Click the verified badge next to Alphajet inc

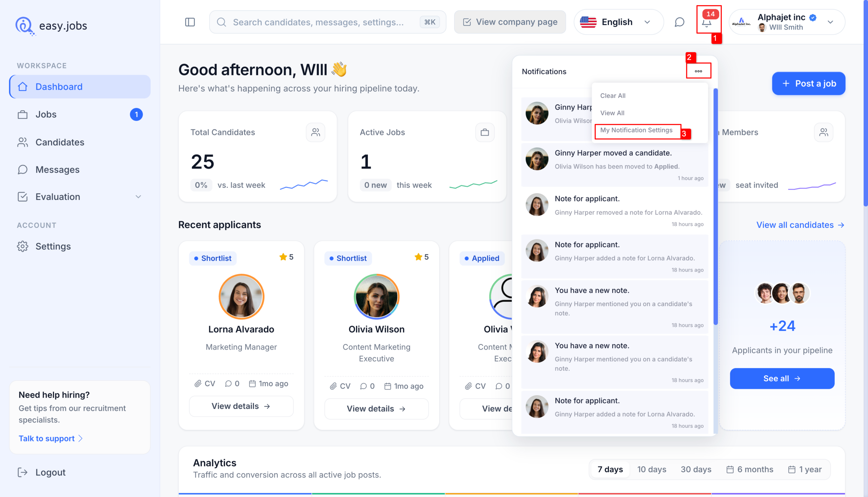pos(813,17)
